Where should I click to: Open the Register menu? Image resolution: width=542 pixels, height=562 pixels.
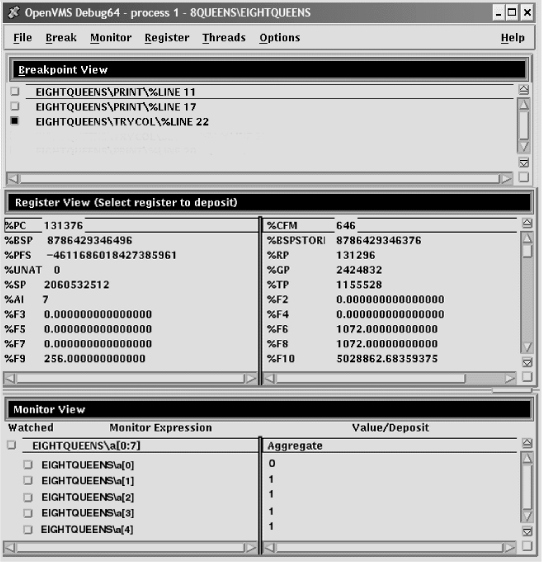(x=167, y=38)
